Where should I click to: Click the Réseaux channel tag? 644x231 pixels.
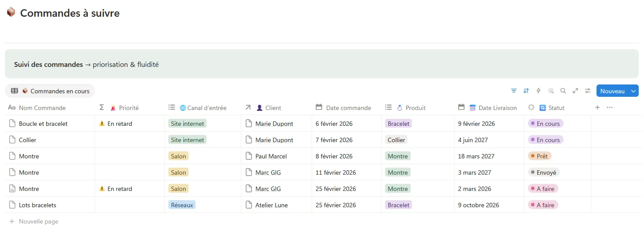(182, 205)
